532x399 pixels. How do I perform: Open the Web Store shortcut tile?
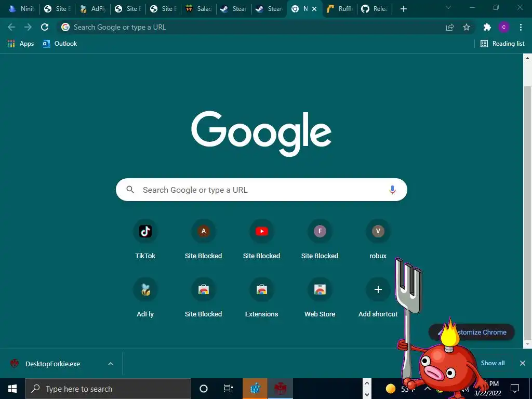320,298
